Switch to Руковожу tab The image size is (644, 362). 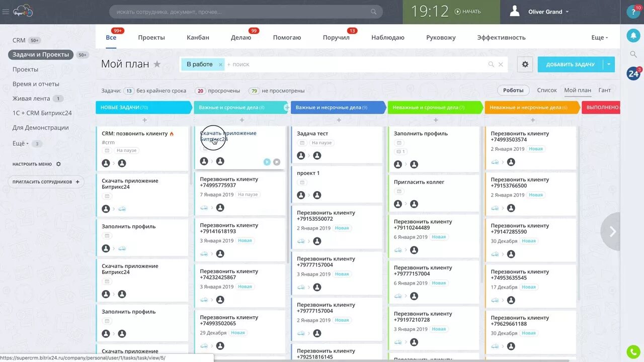pos(441,38)
